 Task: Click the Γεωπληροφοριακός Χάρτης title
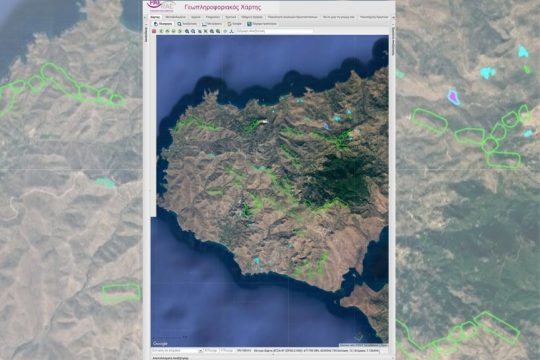point(223,7)
